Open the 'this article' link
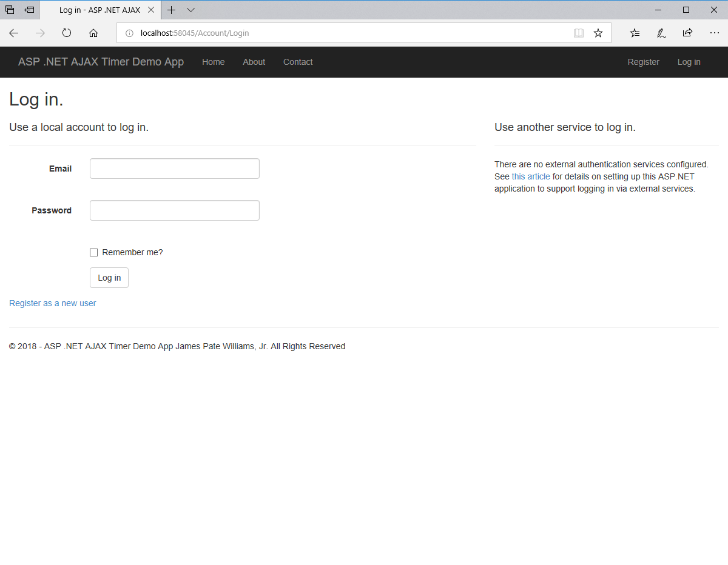 click(531, 176)
